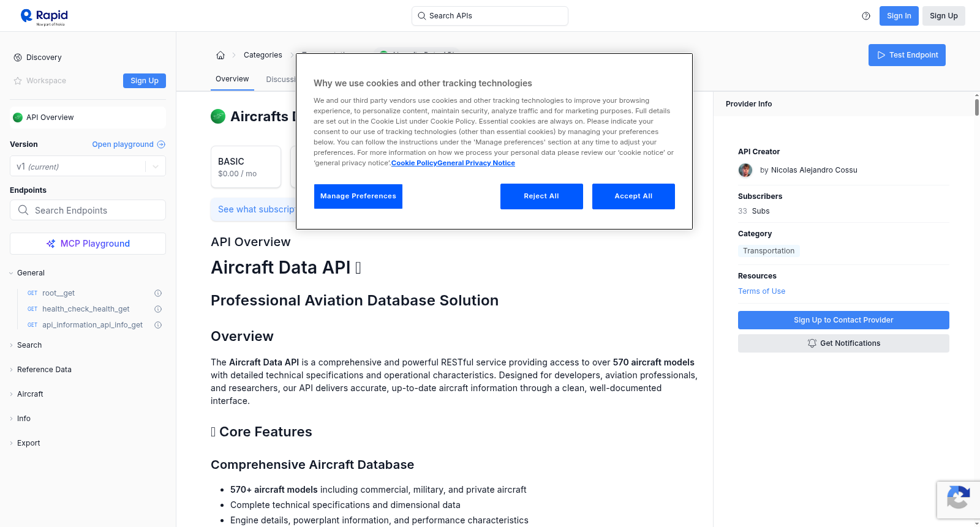Open the Terms of Use link

tap(761, 291)
